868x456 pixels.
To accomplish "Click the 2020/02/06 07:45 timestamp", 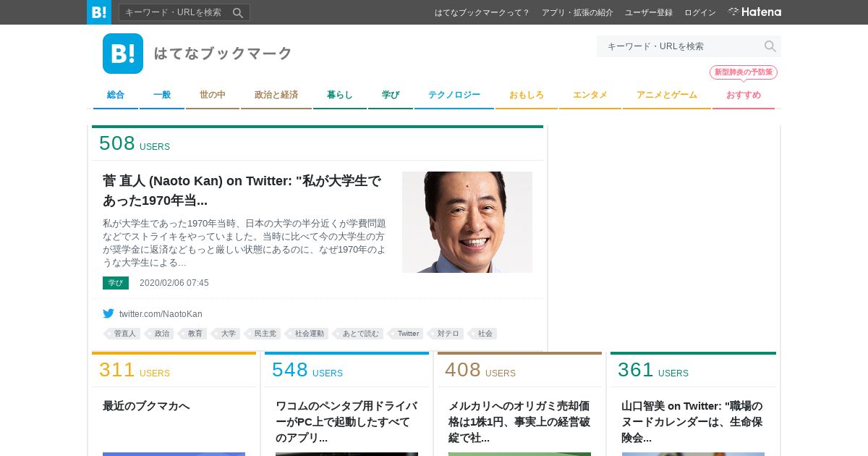I will 174,283.
